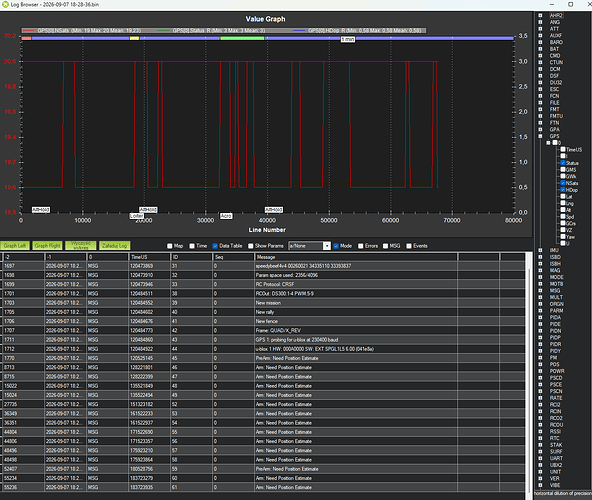Click the GPS[0].HDop legend entry
The width and height of the screenshot is (592, 500).
pyautogui.click(x=357, y=31)
